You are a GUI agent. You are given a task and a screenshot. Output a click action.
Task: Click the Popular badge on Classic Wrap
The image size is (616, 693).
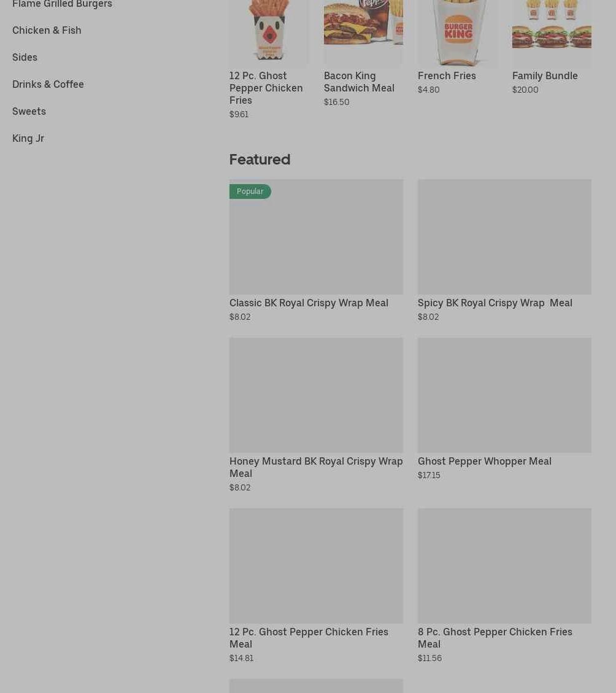[250, 192]
